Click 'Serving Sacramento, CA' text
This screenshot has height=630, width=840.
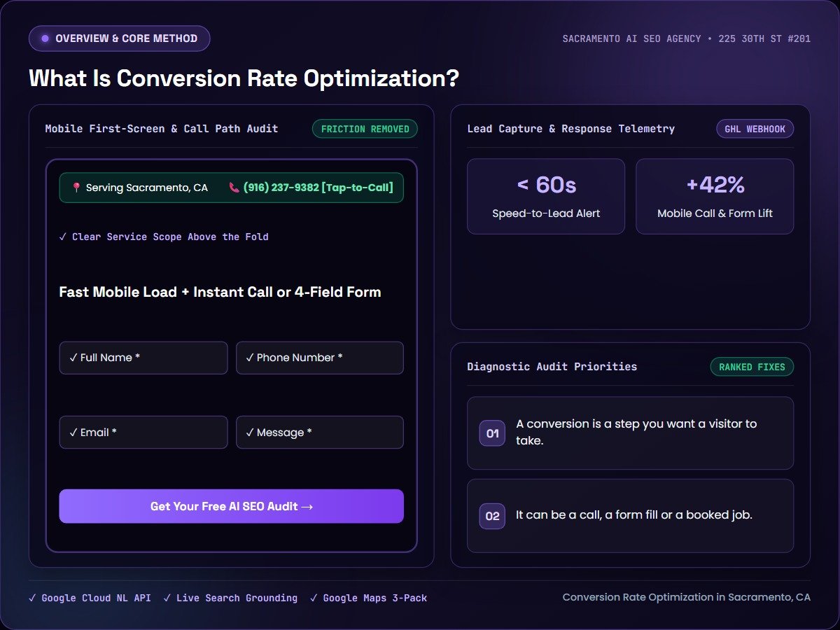tap(147, 188)
